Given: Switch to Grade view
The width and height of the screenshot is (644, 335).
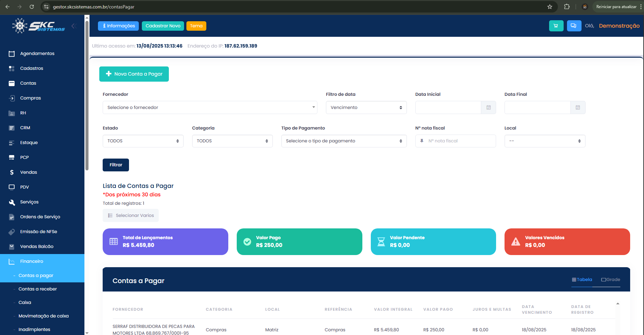Looking at the screenshot, I should (x=611, y=280).
